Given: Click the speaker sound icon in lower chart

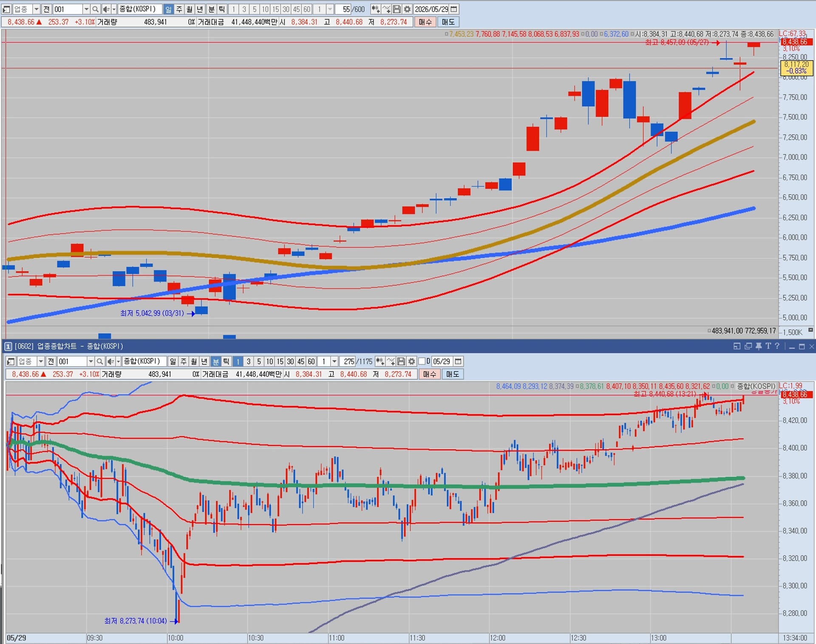Looking at the screenshot, I should [x=110, y=362].
